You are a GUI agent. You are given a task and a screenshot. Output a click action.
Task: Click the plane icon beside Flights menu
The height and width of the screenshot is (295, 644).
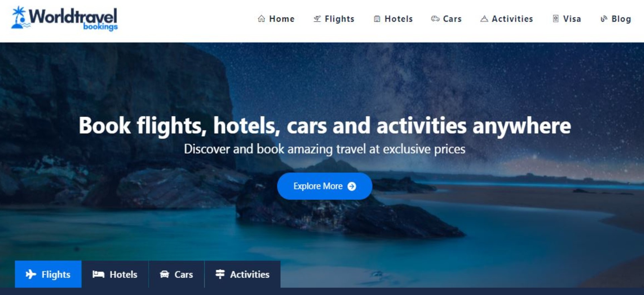(317, 19)
